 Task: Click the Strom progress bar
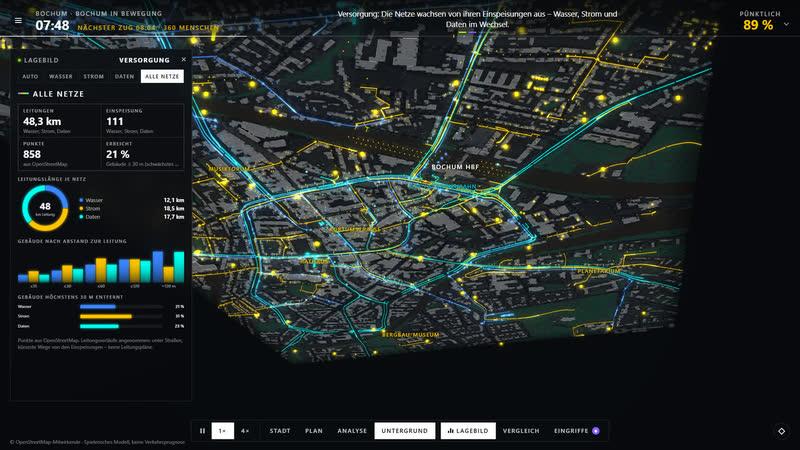tap(121, 316)
